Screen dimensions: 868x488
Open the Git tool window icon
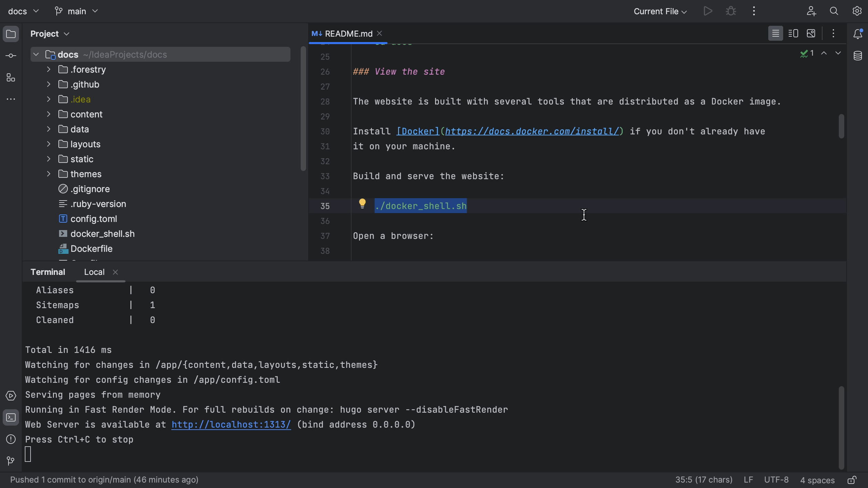11,460
